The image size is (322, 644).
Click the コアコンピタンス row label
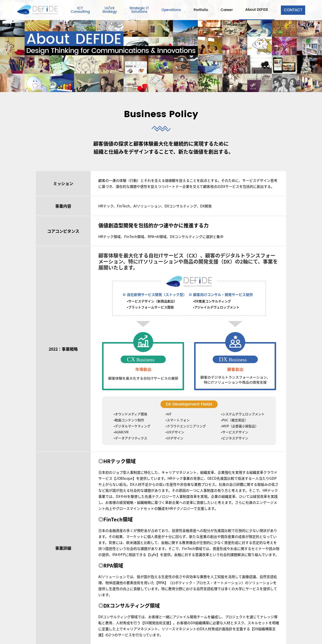click(x=63, y=231)
